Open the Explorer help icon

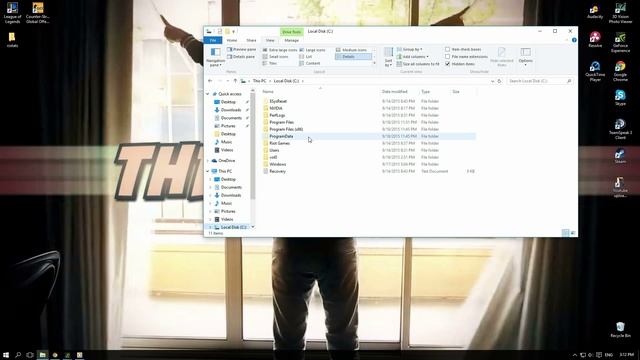coord(574,40)
